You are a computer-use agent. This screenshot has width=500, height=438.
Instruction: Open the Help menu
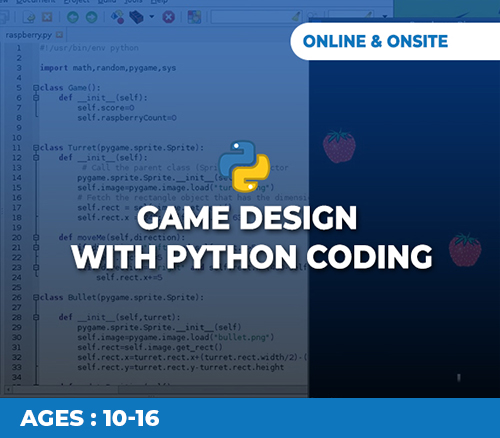coord(159,2)
